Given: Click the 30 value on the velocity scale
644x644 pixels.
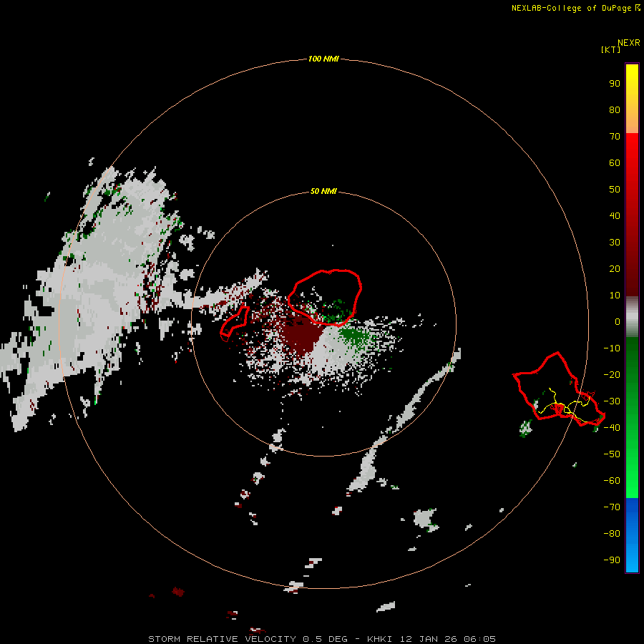Looking at the screenshot, I should click(615, 243).
